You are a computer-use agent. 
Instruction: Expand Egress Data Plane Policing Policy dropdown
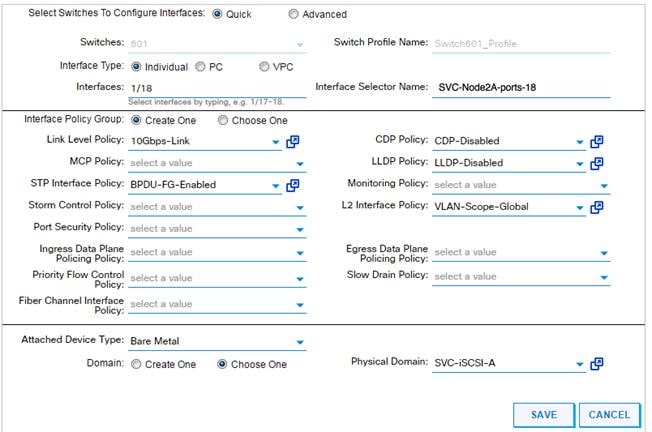click(x=604, y=253)
